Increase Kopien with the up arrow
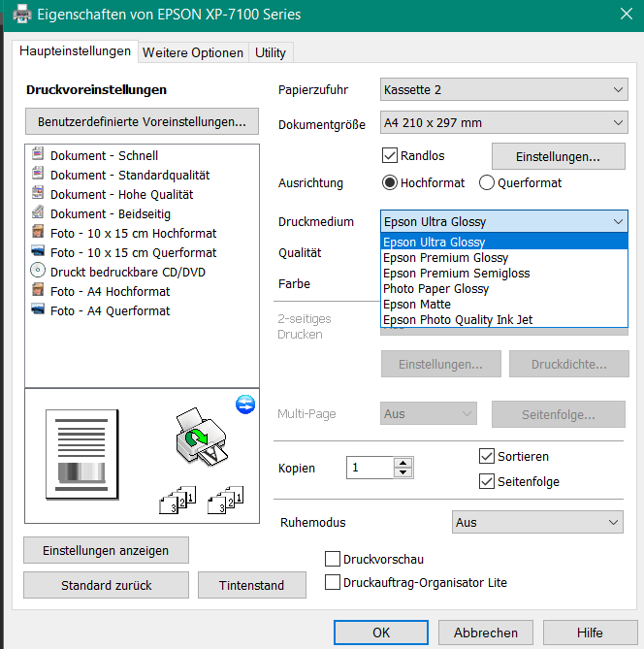The height and width of the screenshot is (649, 644). (403, 463)
